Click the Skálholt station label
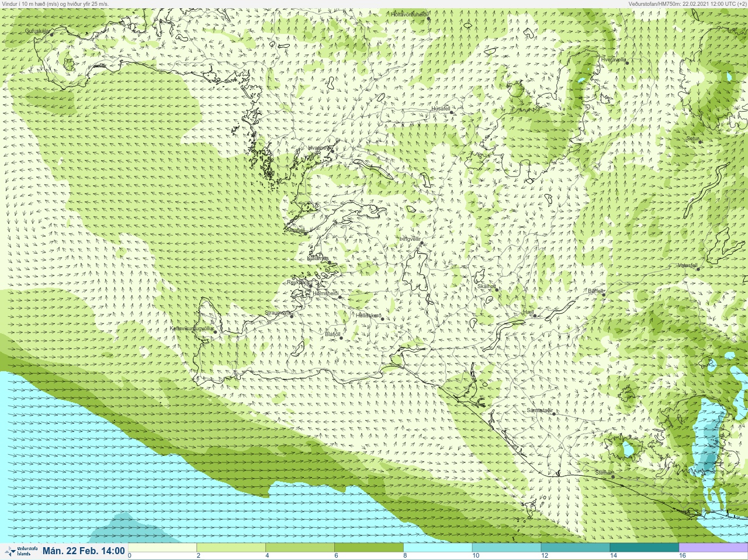This screenshot has height=560, width=748. 486,286
